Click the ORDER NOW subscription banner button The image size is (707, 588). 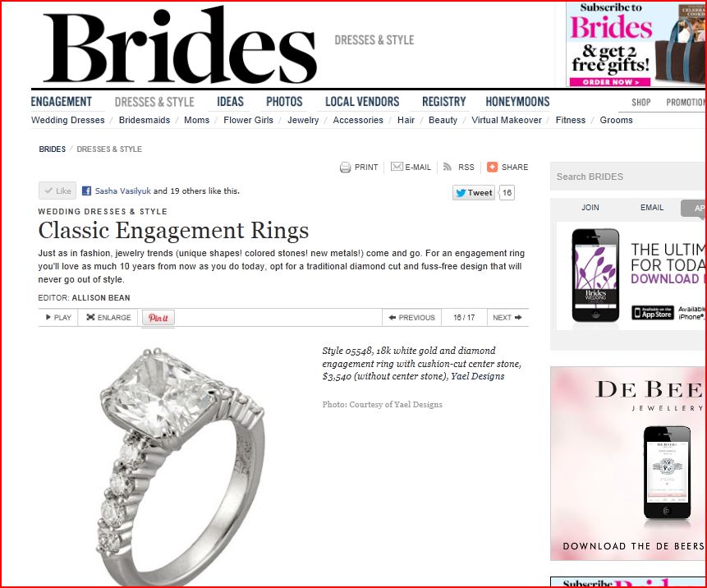click(610, 82)
